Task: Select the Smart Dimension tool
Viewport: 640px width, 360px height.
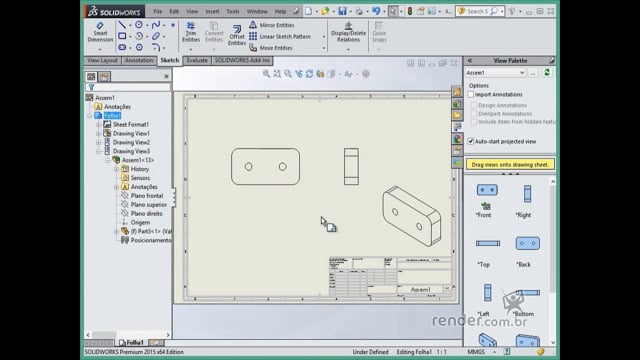Action: [x=100, y=32]
